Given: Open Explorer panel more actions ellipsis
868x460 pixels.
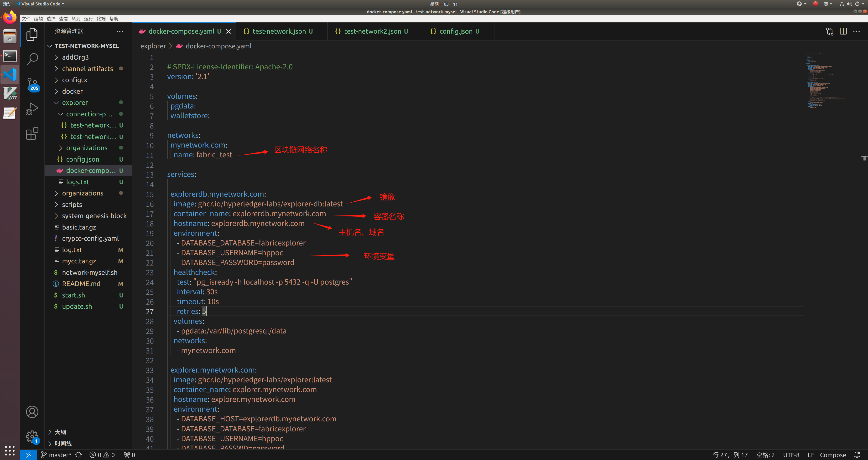Looking at the screenshot, I should pyautogui.click(x=120, y=31).
